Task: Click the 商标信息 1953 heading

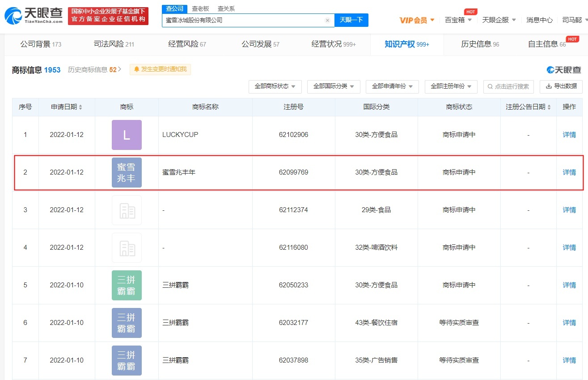Action: coord(36,70)
